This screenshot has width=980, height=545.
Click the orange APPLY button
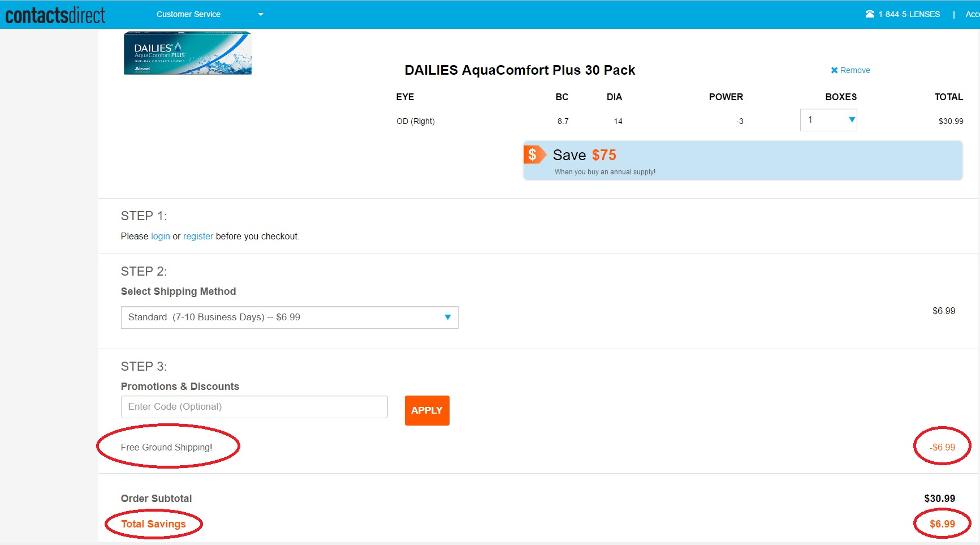(427, 410)
